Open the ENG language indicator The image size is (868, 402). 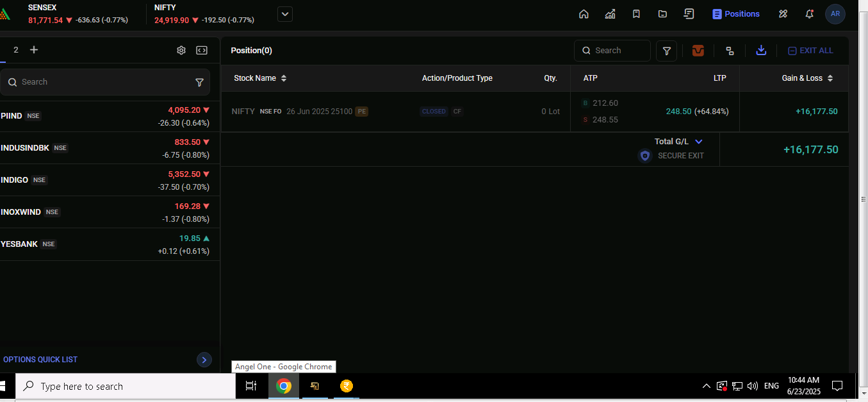[771, 386]
